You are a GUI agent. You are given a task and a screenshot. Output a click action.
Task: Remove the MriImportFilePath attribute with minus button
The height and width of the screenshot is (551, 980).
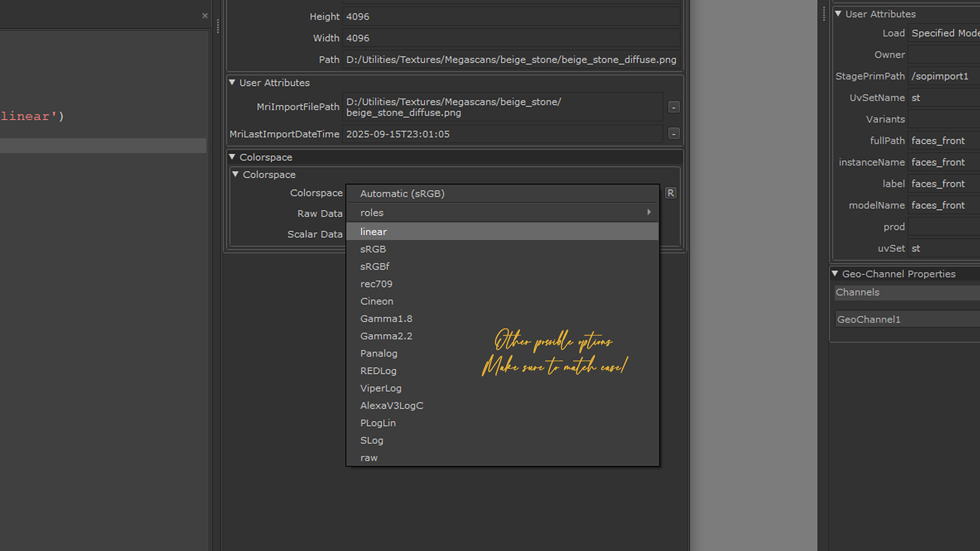tap(674, 107)
